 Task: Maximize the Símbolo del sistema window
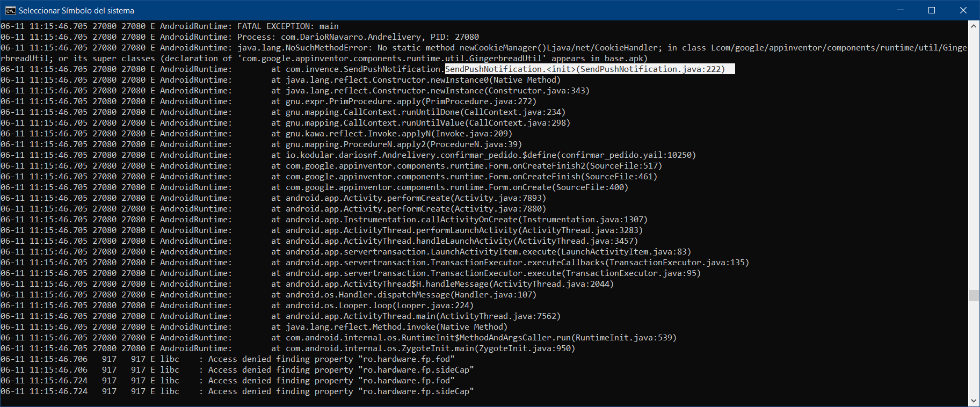coord(932,10)
